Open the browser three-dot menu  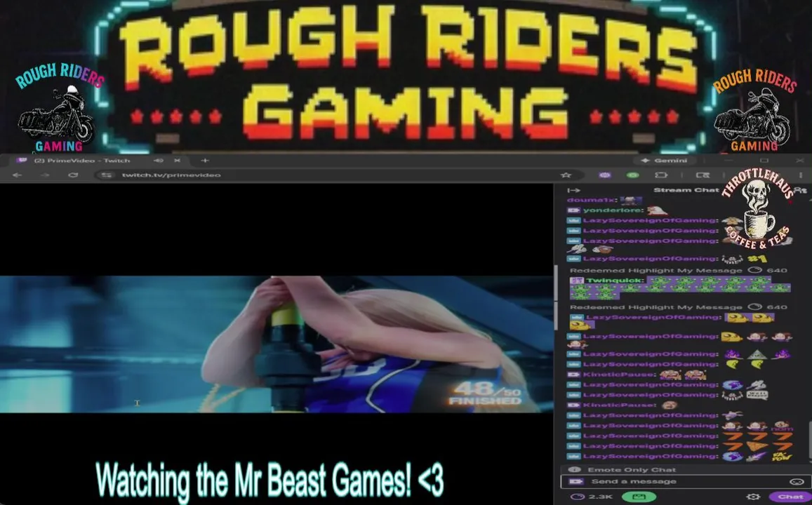point(801,175)
